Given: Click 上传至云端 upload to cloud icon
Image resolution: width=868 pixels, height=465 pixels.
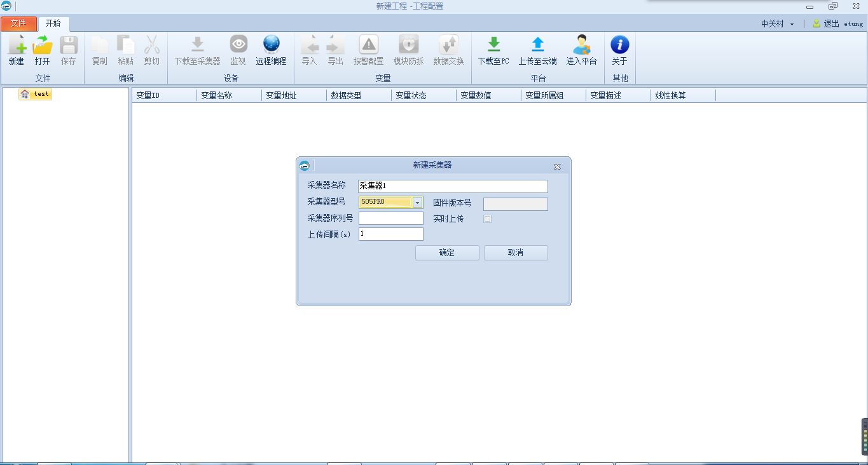Looking at the screenshot, I should [538, 44].
